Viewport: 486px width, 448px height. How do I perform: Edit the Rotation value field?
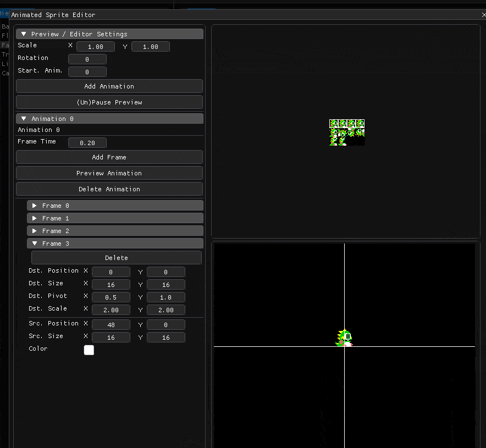click(x=87, y=59)
